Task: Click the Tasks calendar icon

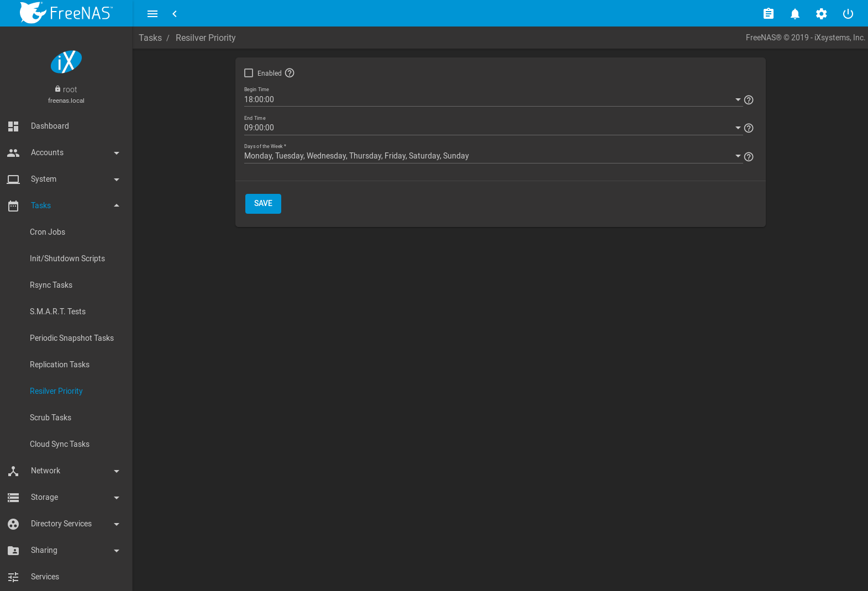Action: point(13,206)
